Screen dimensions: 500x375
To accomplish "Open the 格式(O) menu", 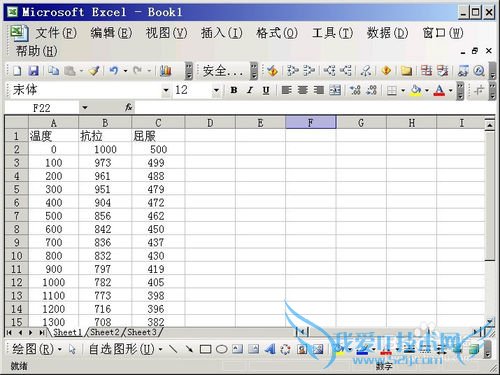I will tap(277, 33).
